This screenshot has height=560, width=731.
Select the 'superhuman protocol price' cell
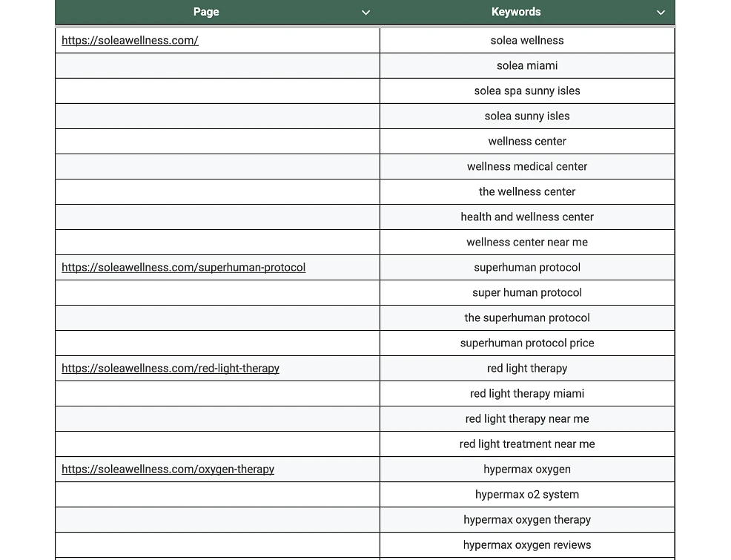coord(527,343)
